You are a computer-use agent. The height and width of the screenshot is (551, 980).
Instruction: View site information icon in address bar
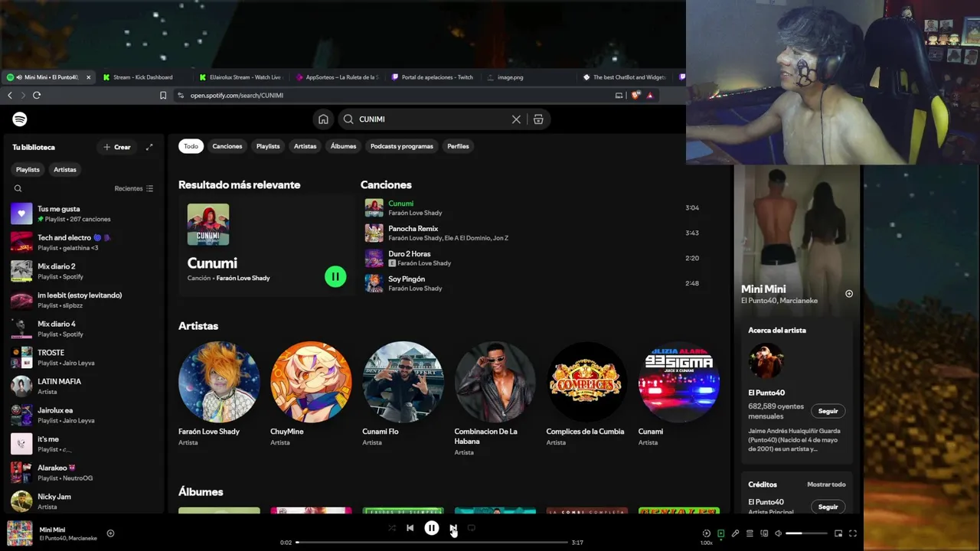click(181, 95)
